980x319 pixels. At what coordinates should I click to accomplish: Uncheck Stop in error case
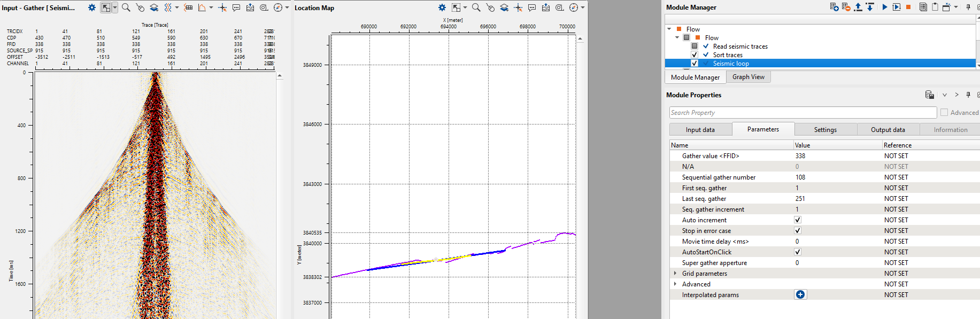(x=797, y=231)
